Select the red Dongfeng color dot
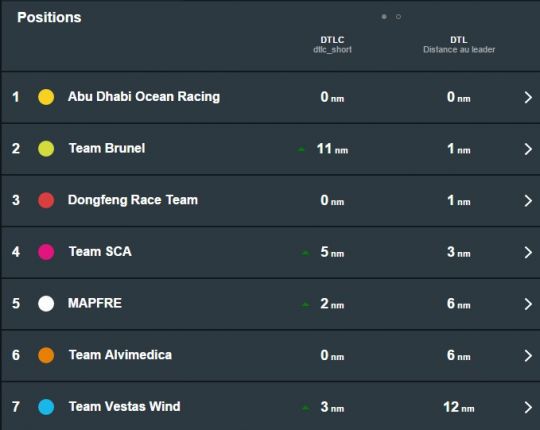The width and height of the screenshot is (540, 430). 46,200
